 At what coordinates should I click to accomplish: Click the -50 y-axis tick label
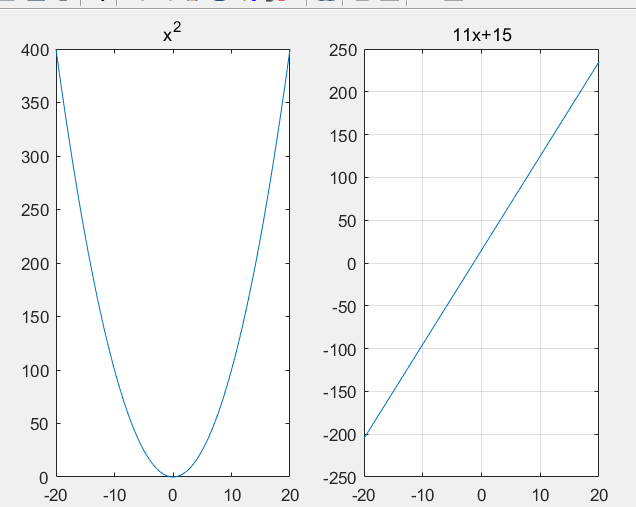(344, 307)
